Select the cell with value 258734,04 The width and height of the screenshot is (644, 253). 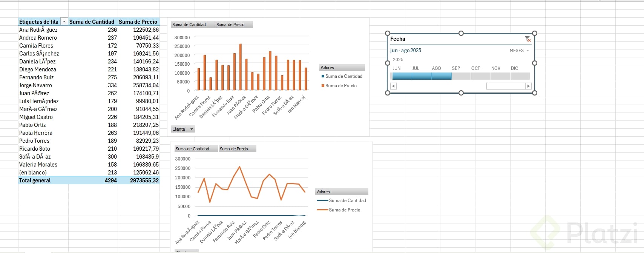[139, 85]
